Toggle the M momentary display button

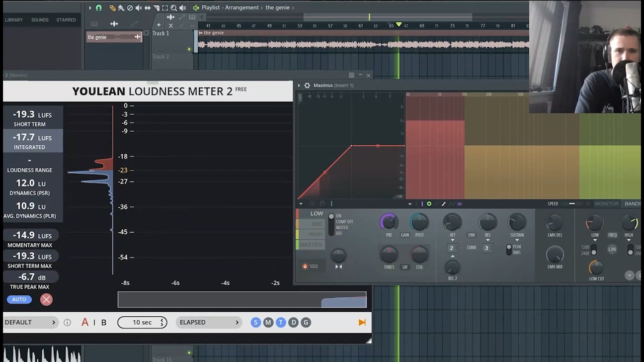[268, 322]
